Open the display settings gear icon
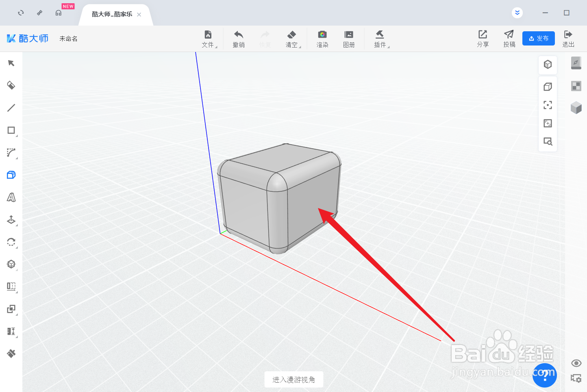 tap(576, 378)
